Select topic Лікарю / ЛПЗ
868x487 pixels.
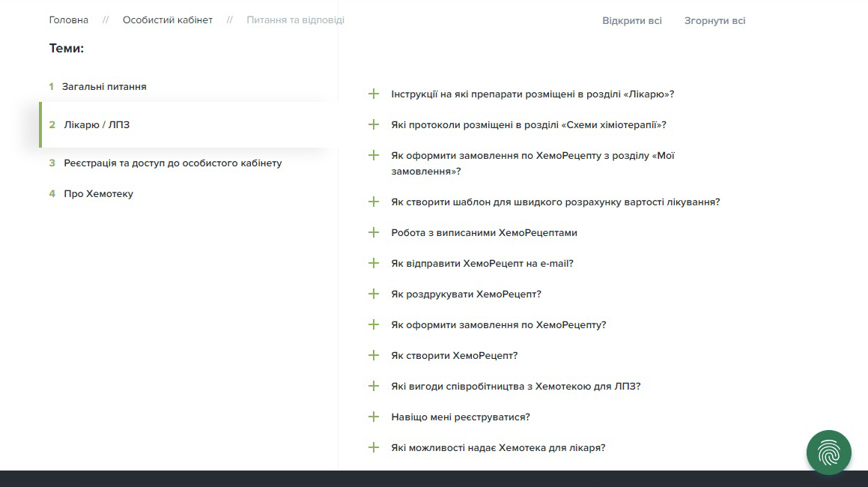coord(97,124)
